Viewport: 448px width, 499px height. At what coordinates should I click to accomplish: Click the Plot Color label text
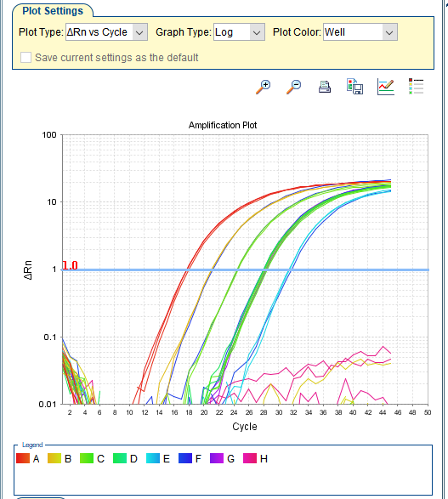[x=297, y=32]
